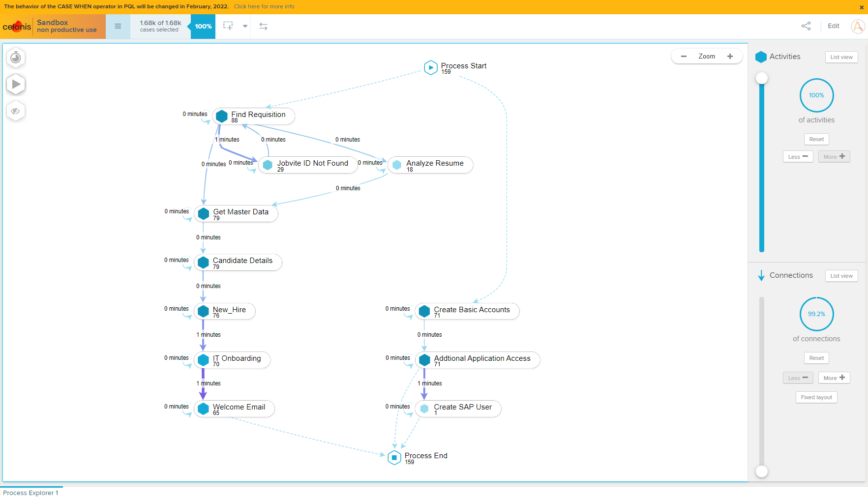Expand the selection tool dropdown arrow
This screenshot has height=497, width=868.
click(245, 27)
